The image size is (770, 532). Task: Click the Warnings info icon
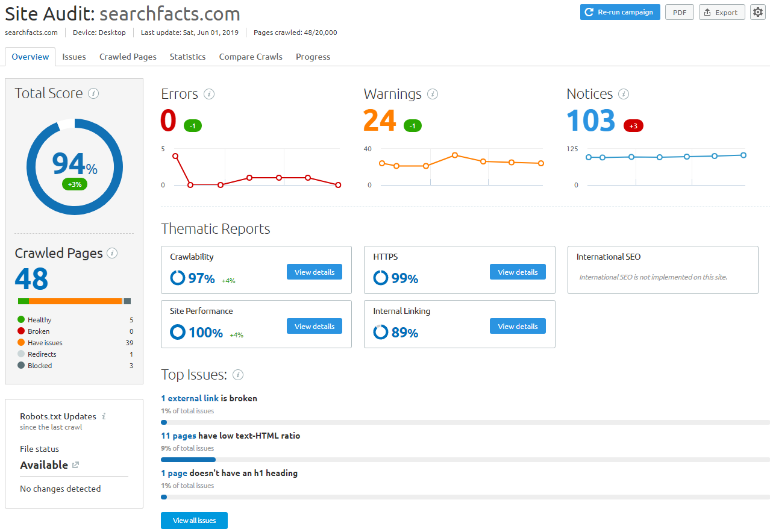[x=433, y=94]
